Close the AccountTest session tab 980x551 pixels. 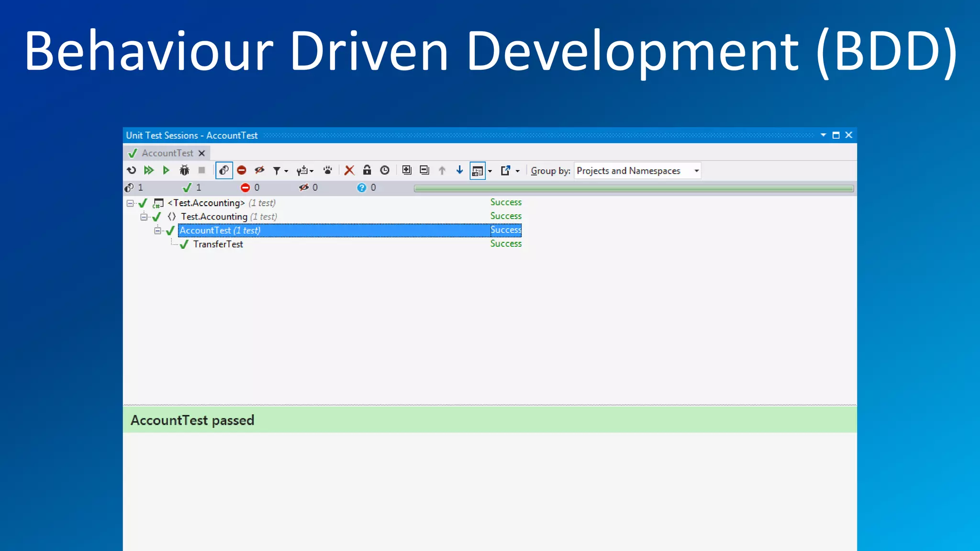point(202,153)
